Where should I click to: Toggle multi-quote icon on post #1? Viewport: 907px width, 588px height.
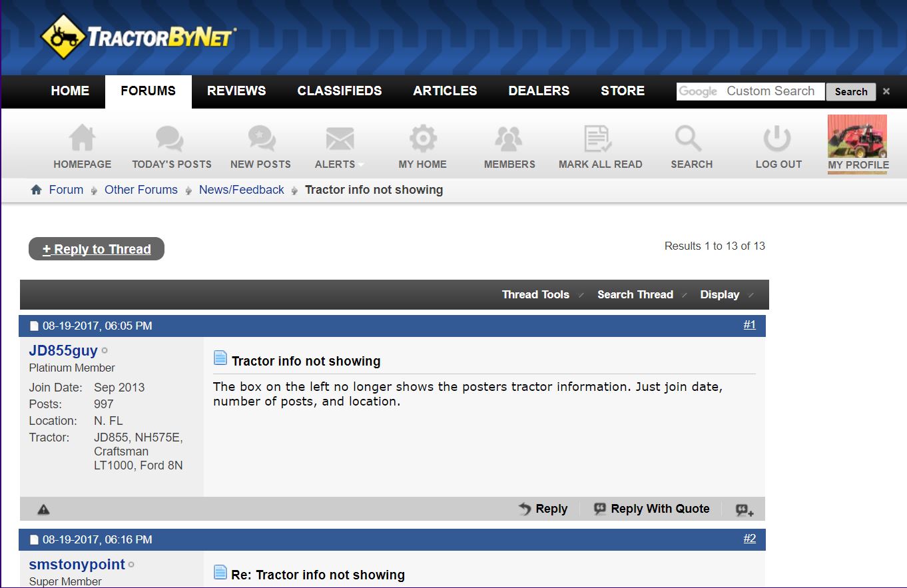tap(745, 510)
